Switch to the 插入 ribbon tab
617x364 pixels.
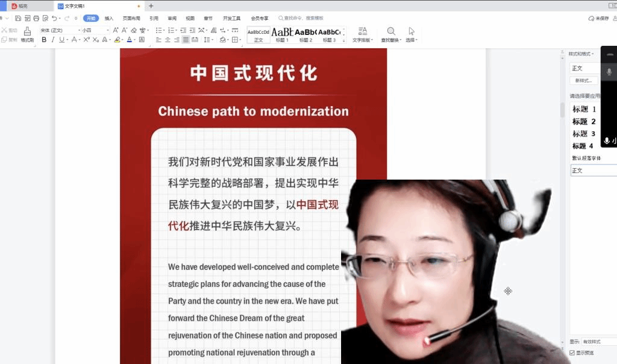pos(109,18)
